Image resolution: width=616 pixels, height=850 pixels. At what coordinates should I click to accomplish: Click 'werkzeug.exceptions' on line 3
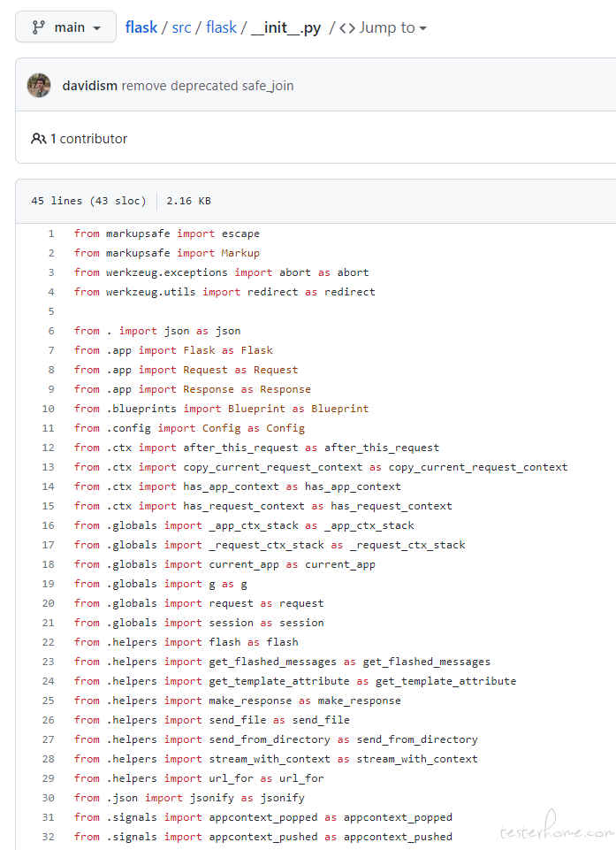coord(167,272)
